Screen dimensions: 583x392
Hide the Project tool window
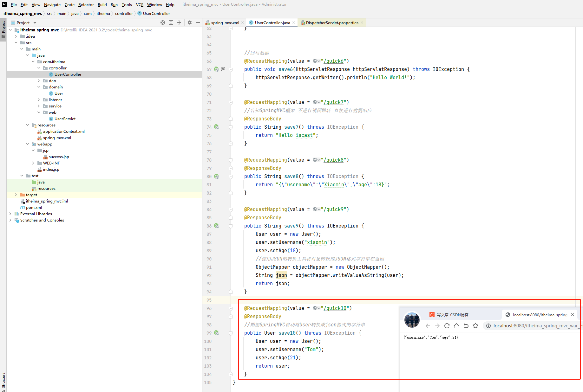tap(198, 22)
